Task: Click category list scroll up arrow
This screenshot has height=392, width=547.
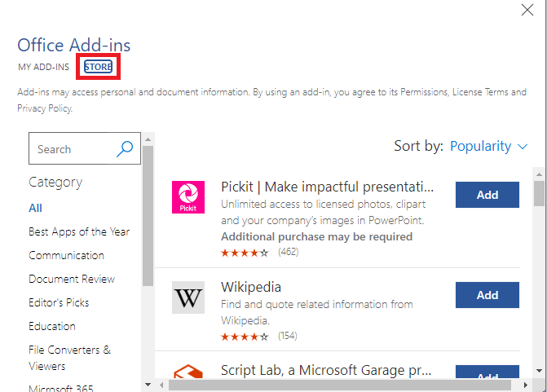Action: (x=148, y=139)
